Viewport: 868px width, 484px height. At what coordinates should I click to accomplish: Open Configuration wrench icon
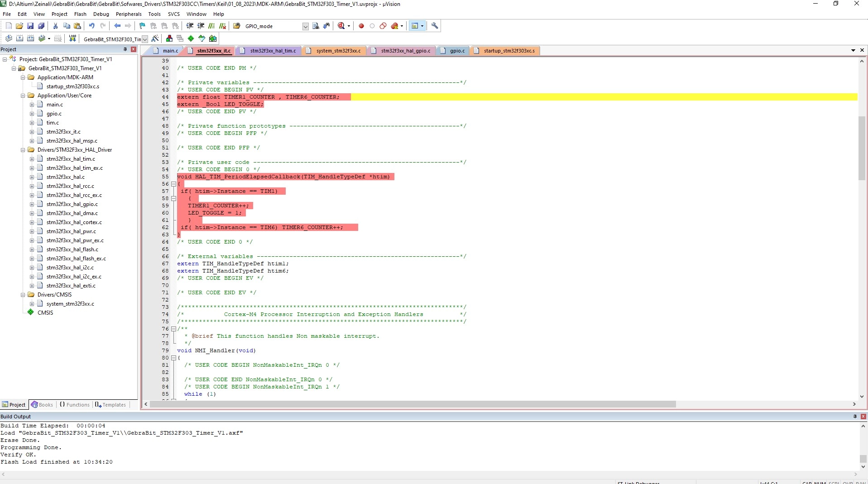tap(435, 26)
